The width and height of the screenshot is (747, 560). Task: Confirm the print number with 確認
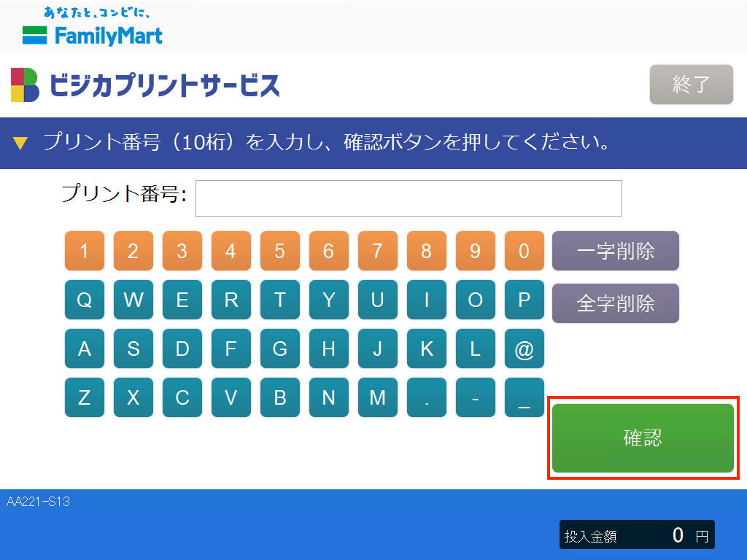643,438
